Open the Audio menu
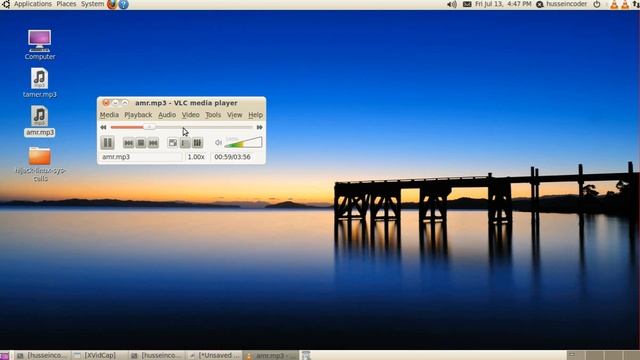The width and height of the screenshot is (640, 360). (x=167, y=115)
